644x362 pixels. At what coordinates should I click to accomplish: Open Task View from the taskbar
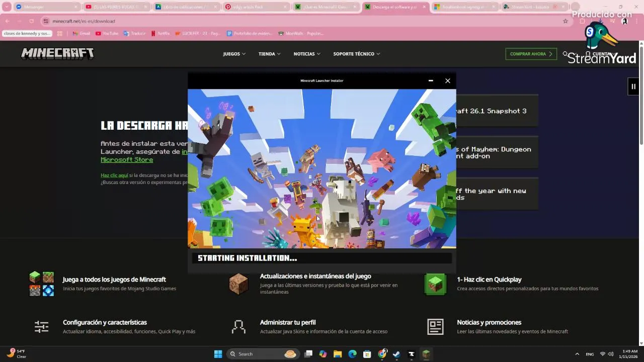[308, 354]
